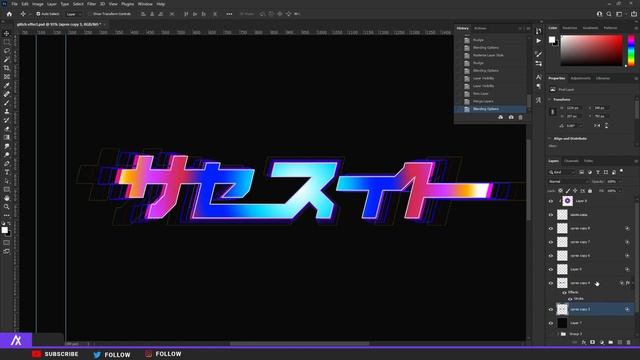The image size is (640, 360).
Task: Select the Move tool in the toolbox
Action: tap(7, 33)
